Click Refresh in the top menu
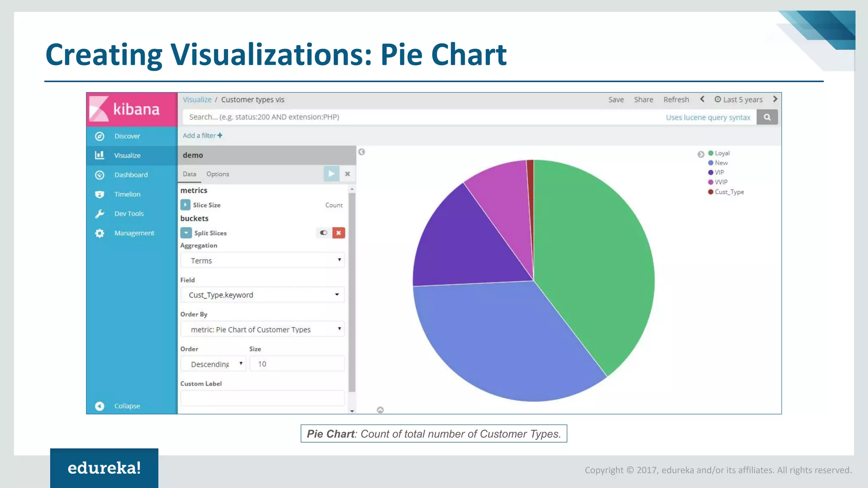The width and height of the screenshot is (868, 488). point(676,100)
